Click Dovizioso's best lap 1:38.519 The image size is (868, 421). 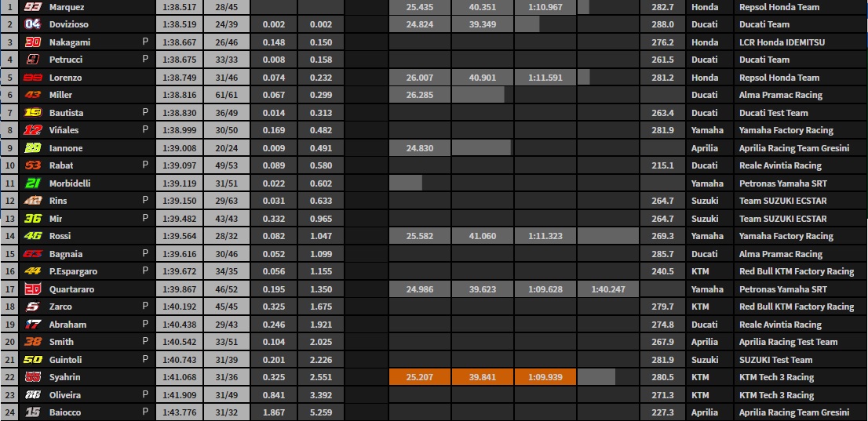click(x=180, y=24)
